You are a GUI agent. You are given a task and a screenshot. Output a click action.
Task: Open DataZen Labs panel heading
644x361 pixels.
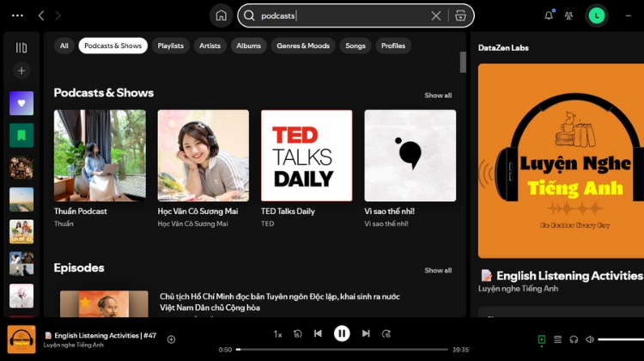coord(503,48)
